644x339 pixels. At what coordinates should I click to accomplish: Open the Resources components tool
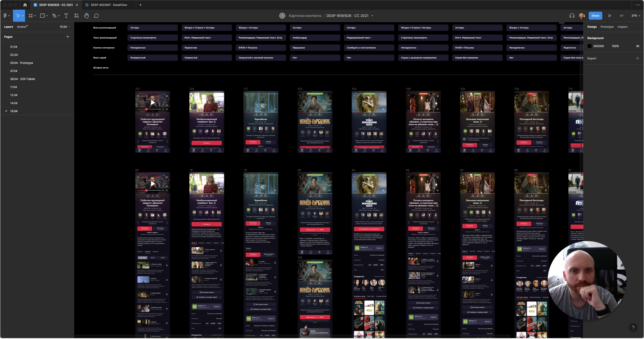pos(76,16)
